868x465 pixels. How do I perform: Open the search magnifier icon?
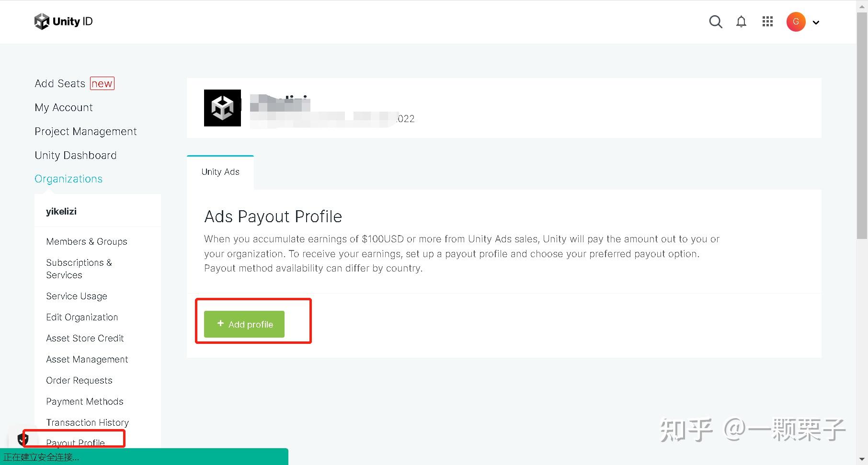point(716,22)
